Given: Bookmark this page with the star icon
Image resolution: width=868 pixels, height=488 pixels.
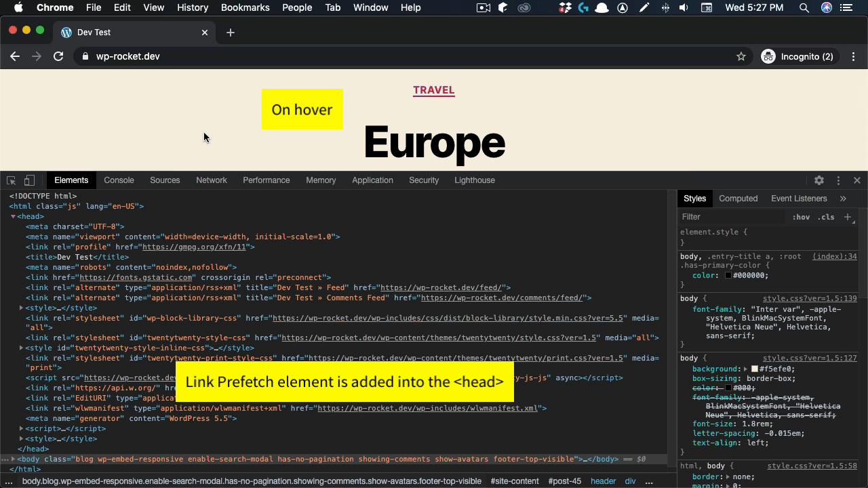Looking at the screenshot, I should click(x=741, y=56).
